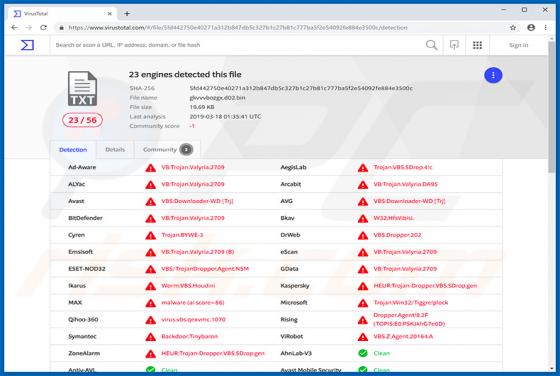Go back with the browser arrow
This screenshot has width=560, height=376.
tap(14, 27)
